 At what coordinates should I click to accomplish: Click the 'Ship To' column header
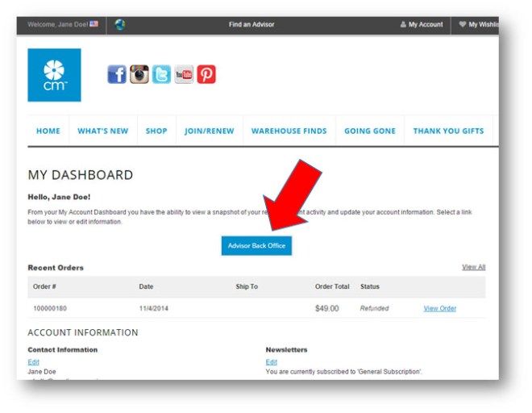[x=247, y=286]
